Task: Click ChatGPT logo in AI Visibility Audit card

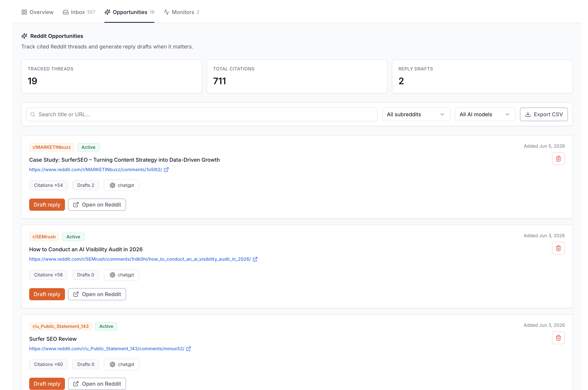Action: 113,275
